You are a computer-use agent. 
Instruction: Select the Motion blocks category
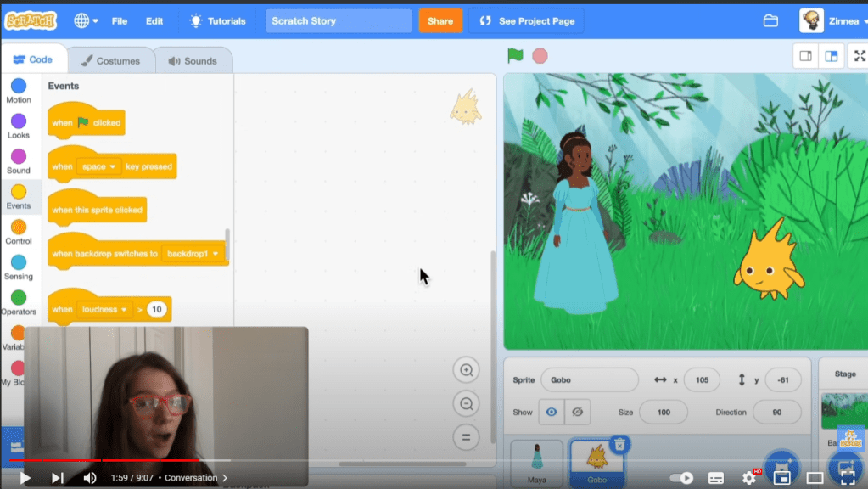pyautogui.click(x=19, y=92)
